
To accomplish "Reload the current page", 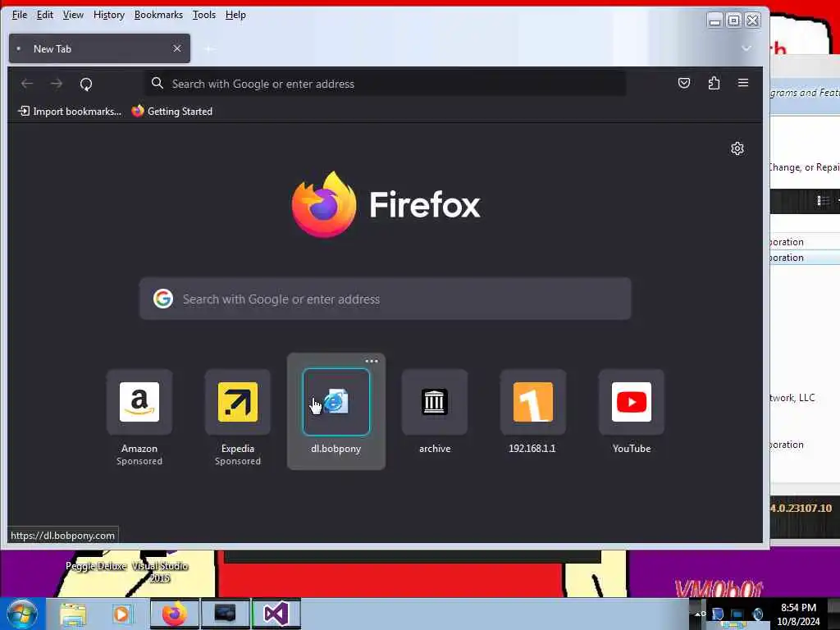I will point(85,84).
